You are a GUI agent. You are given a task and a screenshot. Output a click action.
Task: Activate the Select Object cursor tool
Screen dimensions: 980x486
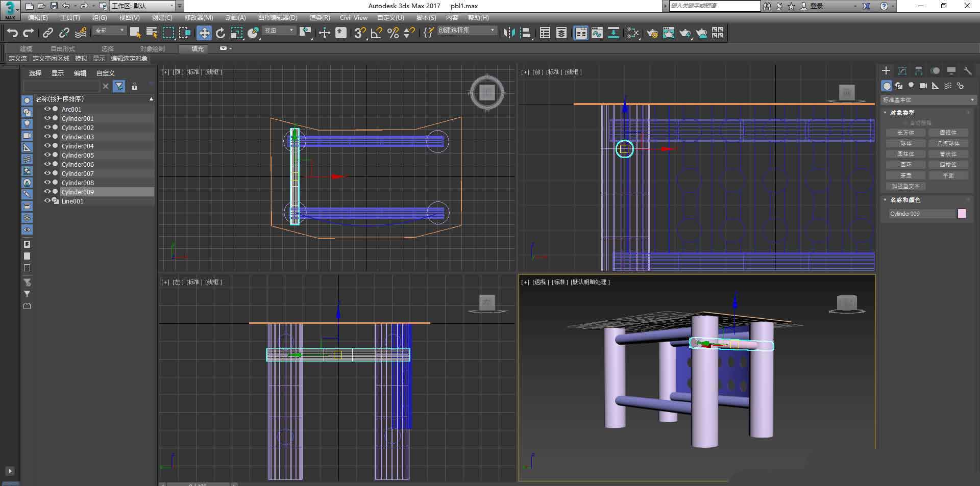point(135,33)
